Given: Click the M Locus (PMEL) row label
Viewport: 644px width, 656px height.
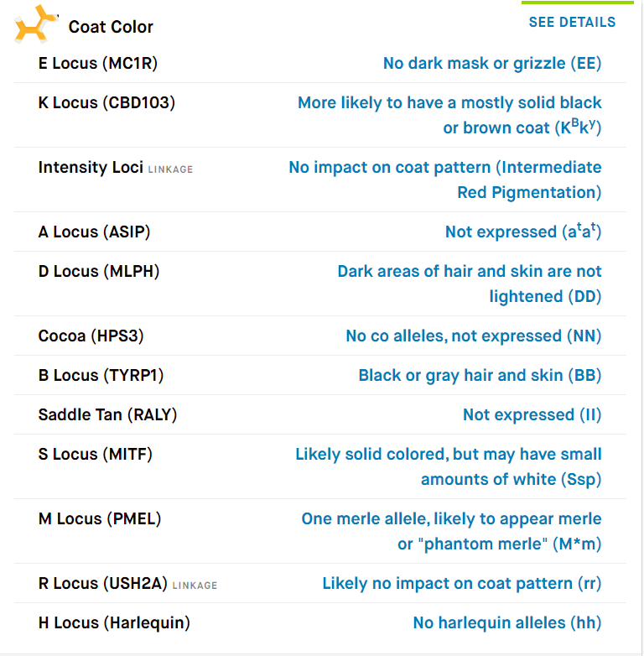Looking at the screenshot, I should (x=100, y=519).
